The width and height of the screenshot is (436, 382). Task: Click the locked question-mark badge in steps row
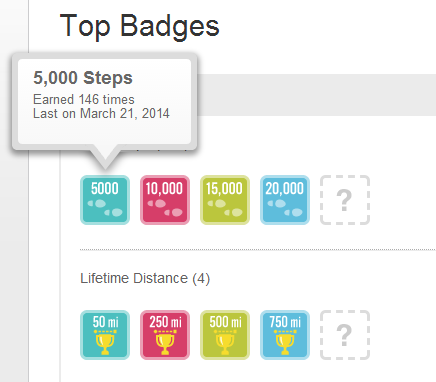(x=345, y=200)
